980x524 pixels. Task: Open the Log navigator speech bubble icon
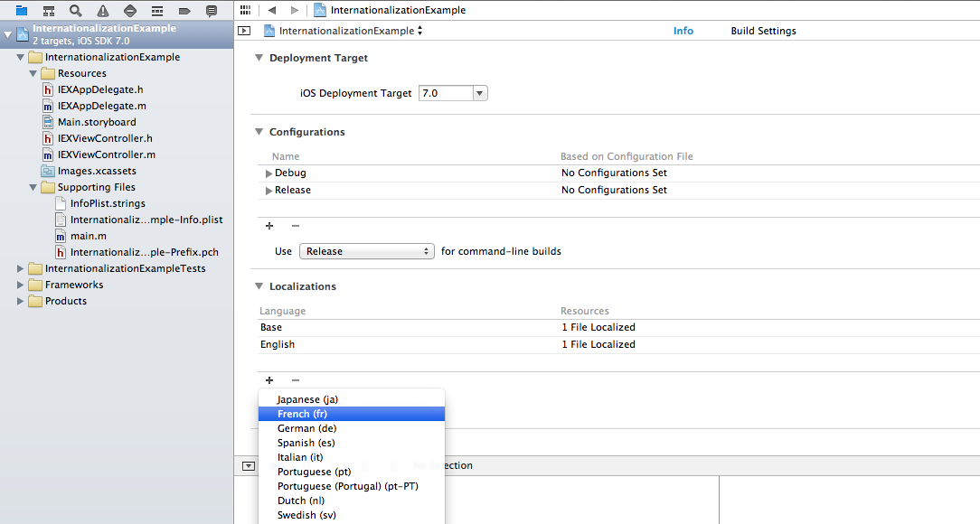pos(212,11)
